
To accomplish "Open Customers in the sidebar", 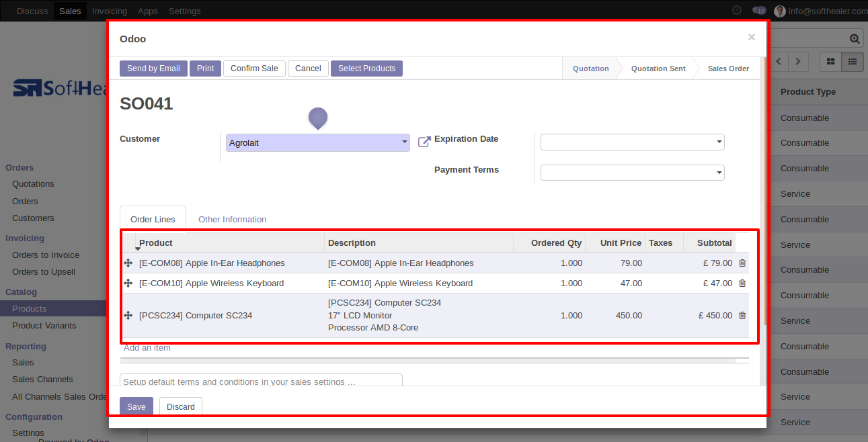I will [33, 218].
